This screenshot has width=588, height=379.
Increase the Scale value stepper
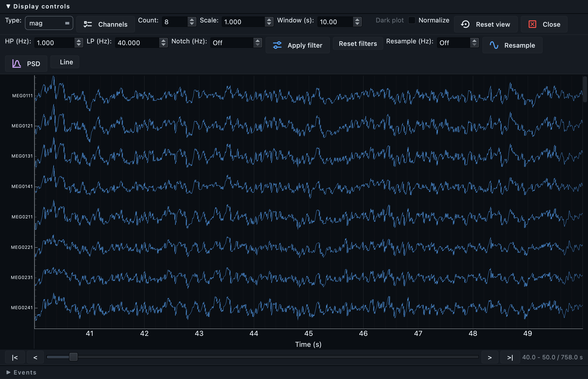pyautogui.click(x=269, y=19)
